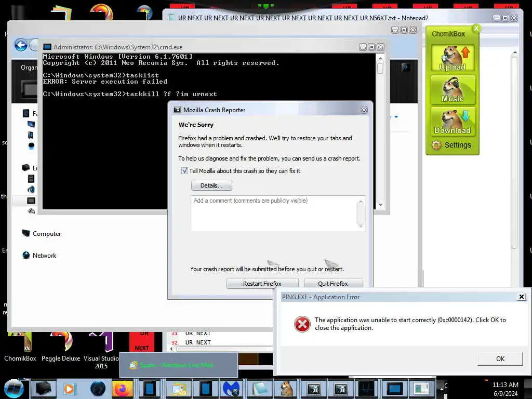This screenshot has width=532, height=399.
Task: Click line 32 'UR NEXT' in Notepad2
Action: coord(198,342)
